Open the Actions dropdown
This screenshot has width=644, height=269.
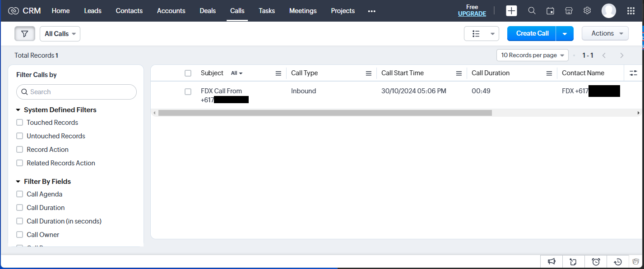(605, 33)
